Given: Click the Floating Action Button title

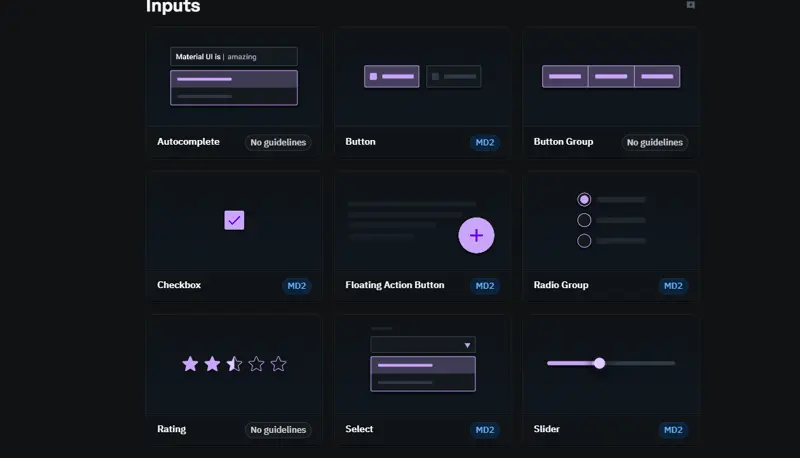Looking at the screenshot, I should 395,285.
